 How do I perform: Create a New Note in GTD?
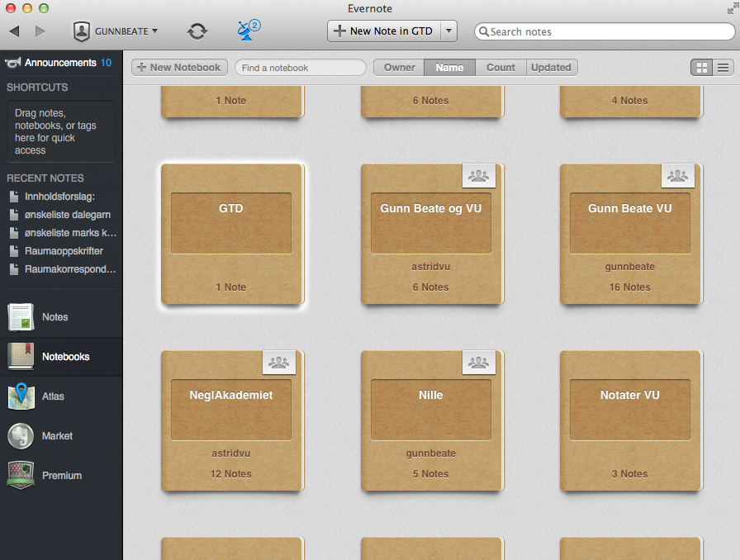tap(383, 31)
